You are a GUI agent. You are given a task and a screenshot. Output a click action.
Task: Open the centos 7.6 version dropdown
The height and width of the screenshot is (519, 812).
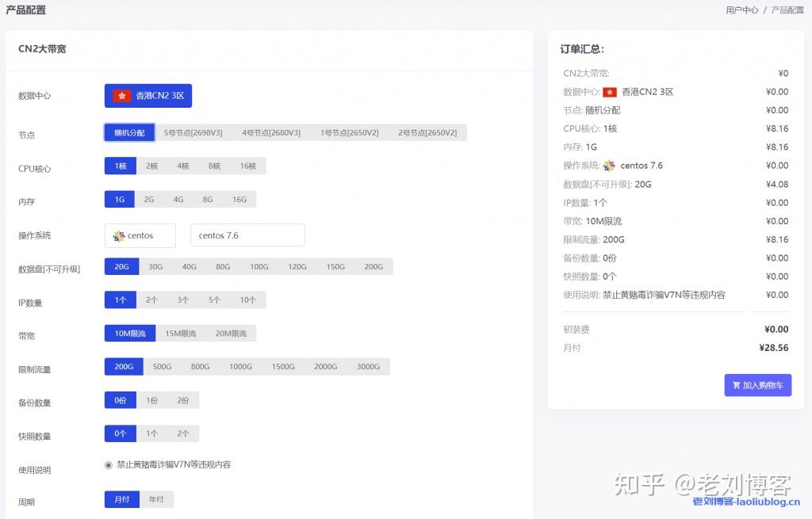[x=247, y=235]
